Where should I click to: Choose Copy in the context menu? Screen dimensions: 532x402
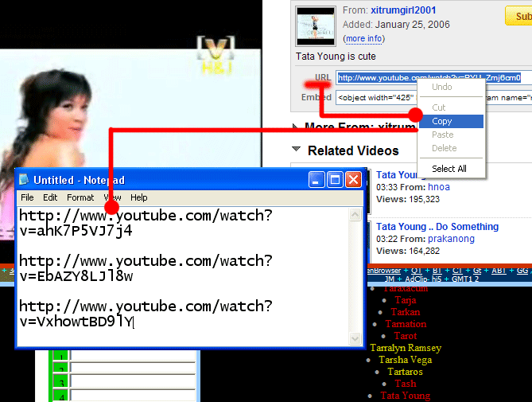click(451, 121)
